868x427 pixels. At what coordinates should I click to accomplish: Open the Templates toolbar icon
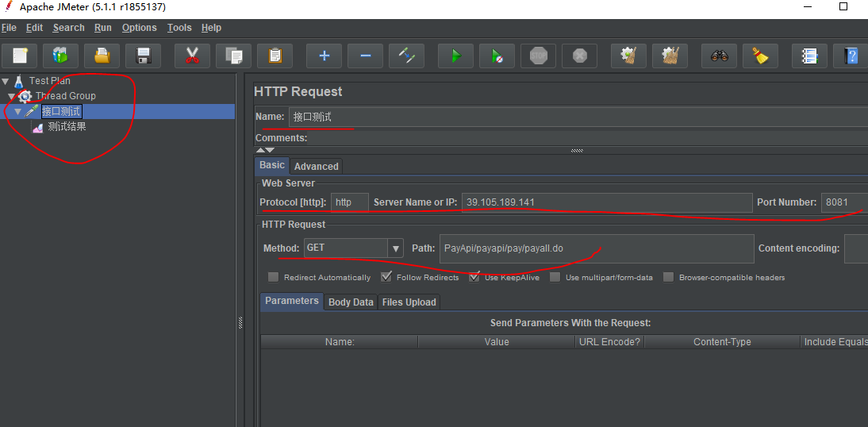click(x=61, y=56)
